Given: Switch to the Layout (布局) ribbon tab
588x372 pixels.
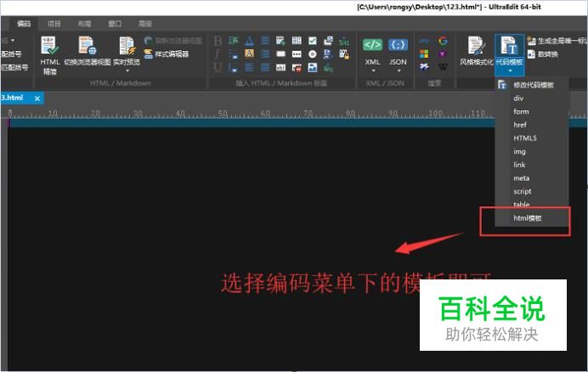Looking at the screenshot, I should point(84,24).
